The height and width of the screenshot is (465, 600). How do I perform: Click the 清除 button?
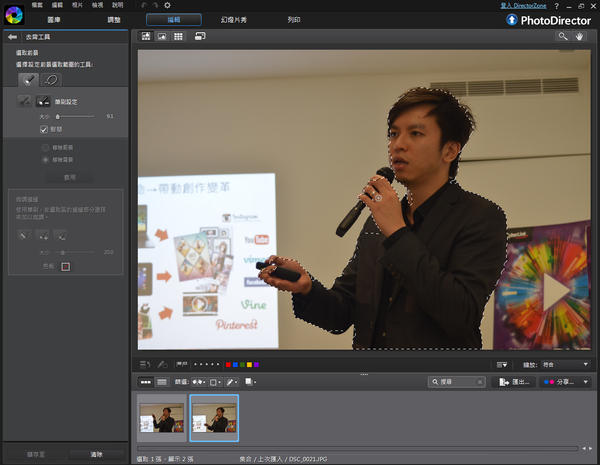pos(96,454)
